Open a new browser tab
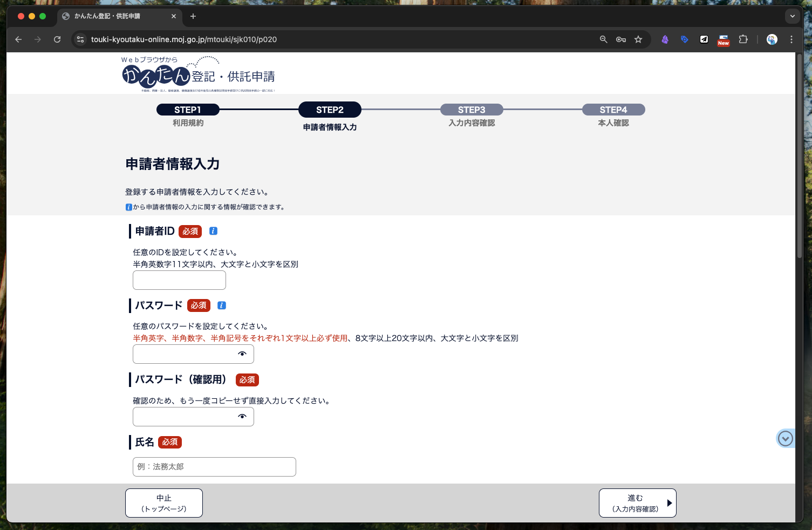The width and height of the screenshot is (812, 530). (193, 16)
